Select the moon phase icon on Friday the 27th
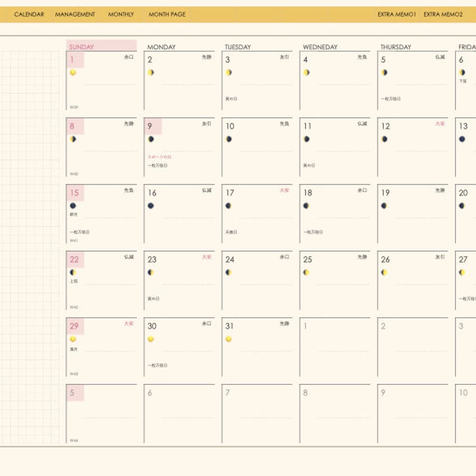Screen dimensions: 476x476 462,272
